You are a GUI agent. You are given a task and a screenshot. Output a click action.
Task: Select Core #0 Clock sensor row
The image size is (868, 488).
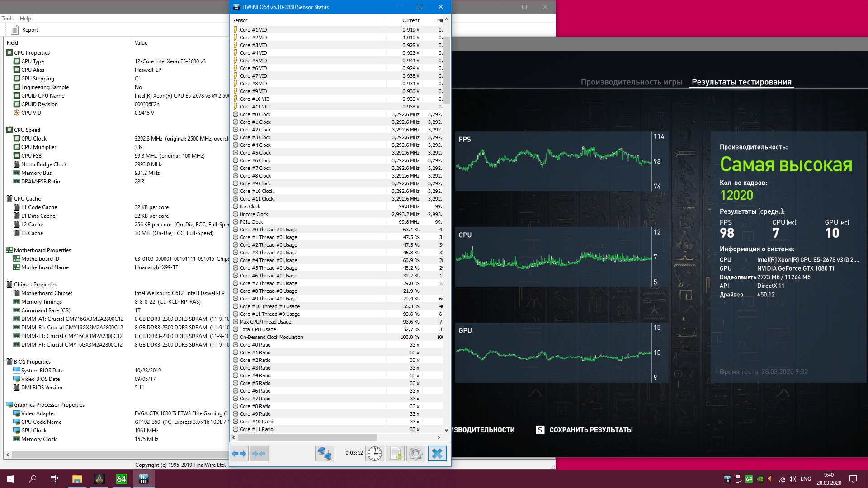[x=255, y=114]
